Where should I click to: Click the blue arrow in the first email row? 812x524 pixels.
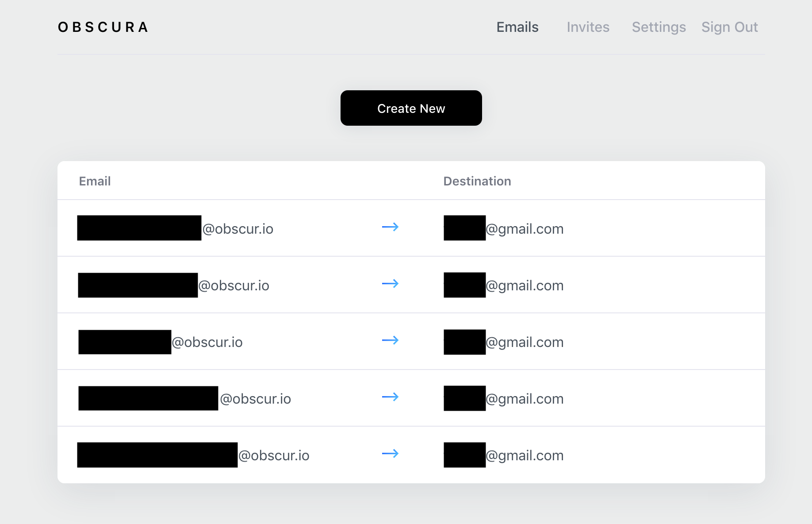[x=390, y=227]
